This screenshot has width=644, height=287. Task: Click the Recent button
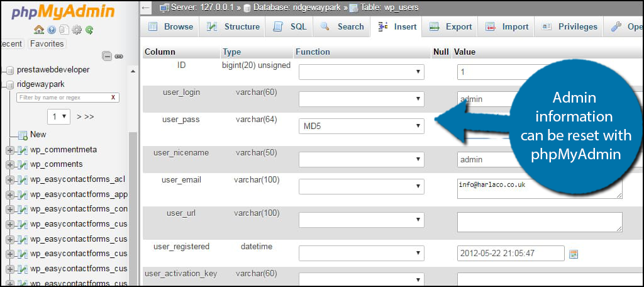click(x=12, y=43)
